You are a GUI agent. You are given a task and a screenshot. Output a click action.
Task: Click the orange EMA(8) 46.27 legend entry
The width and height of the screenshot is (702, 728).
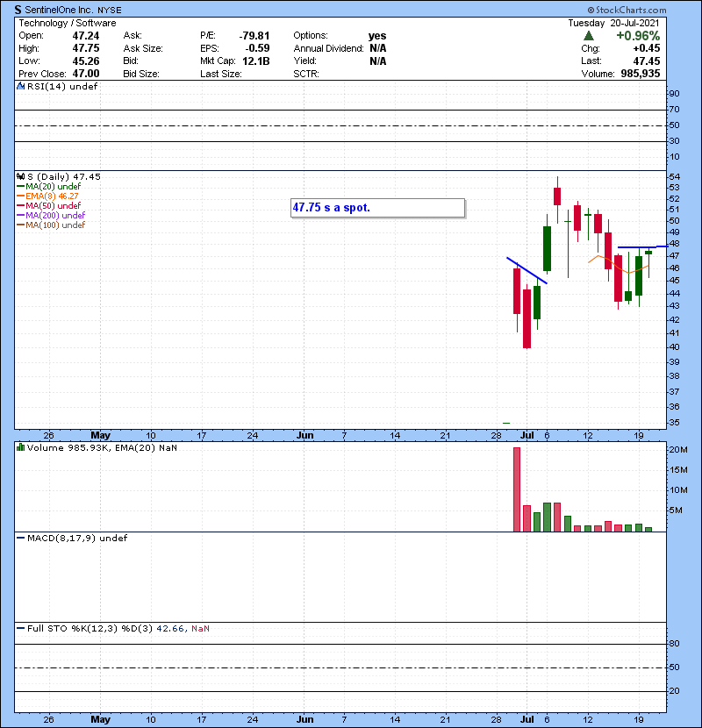54,196
